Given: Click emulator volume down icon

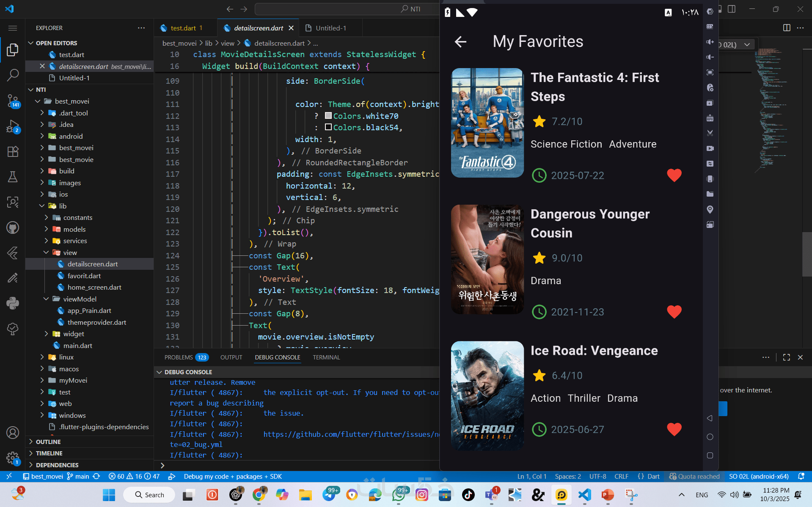Looking at the screenshot, I should click(710, 57).
